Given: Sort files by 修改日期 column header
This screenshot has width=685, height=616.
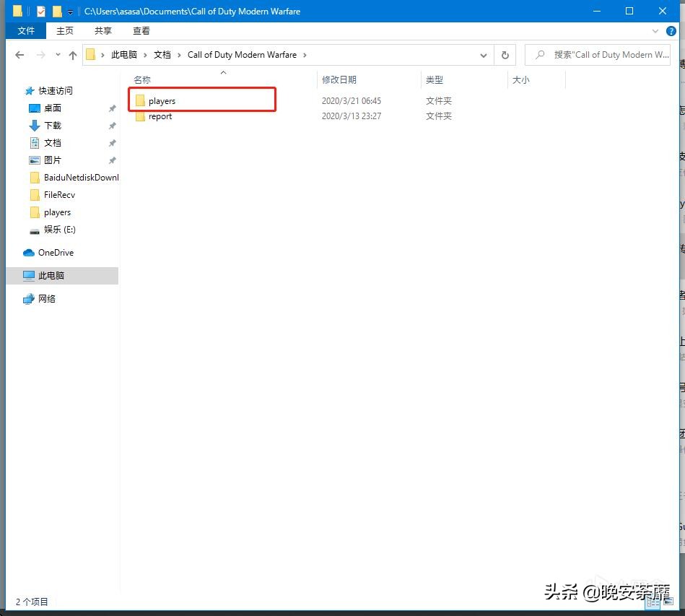Looking at the screenshot, I should 339,80.
